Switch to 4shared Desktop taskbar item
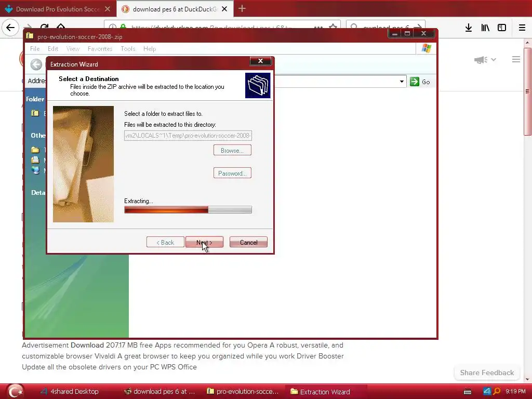 click(70, 392)
